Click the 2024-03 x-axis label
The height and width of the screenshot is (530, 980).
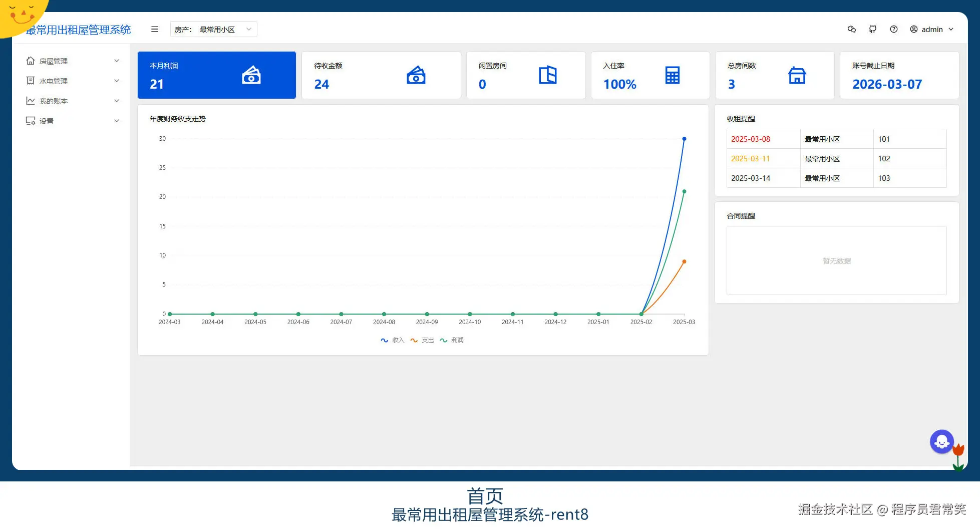pyautogui.click(x=170, y=322)
